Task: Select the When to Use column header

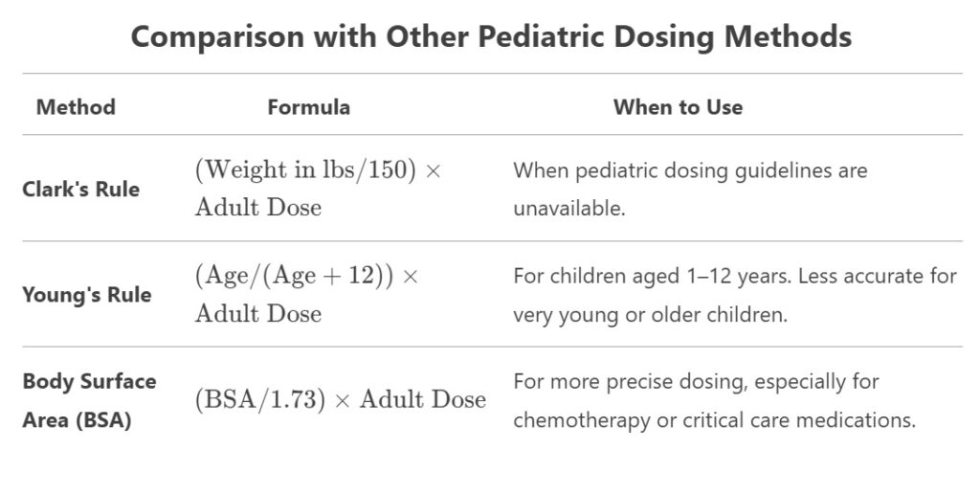Action: [679, 107]
